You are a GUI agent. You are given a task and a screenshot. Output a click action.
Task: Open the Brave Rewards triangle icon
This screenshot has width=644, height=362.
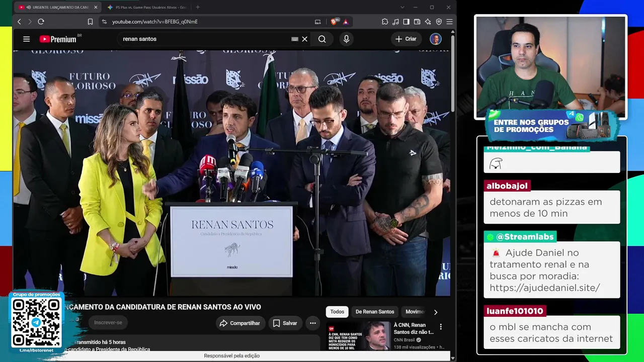pyautogui.click(x=346, y=22)
